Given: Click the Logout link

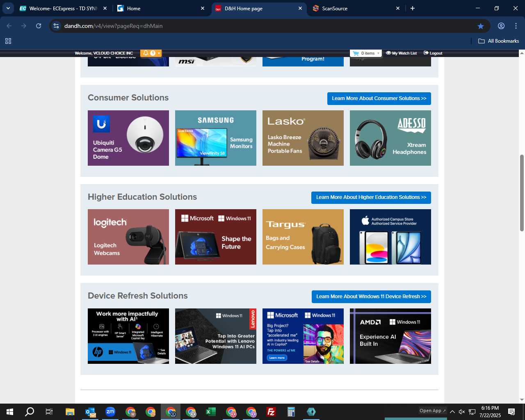Looking at the screenshot, I should [x=433, y=53].
